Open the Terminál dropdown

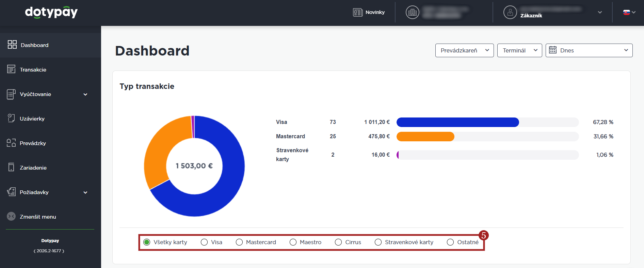(x=519, y=50)
